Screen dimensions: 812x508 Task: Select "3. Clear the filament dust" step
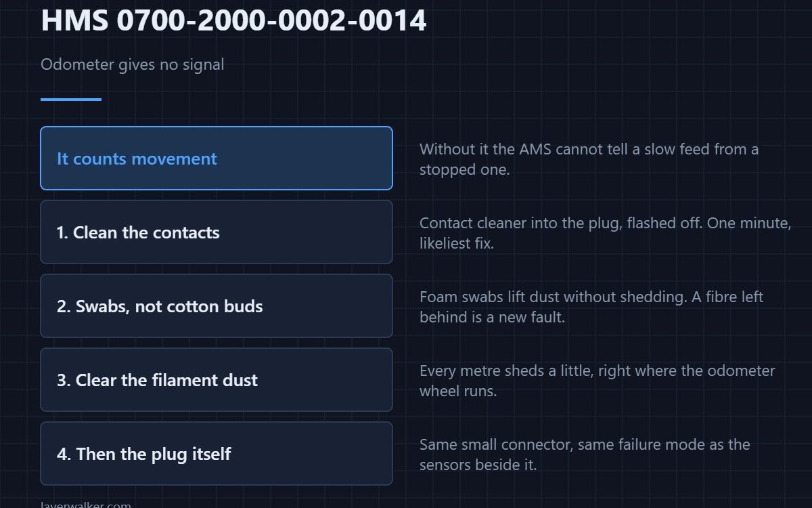217,380
